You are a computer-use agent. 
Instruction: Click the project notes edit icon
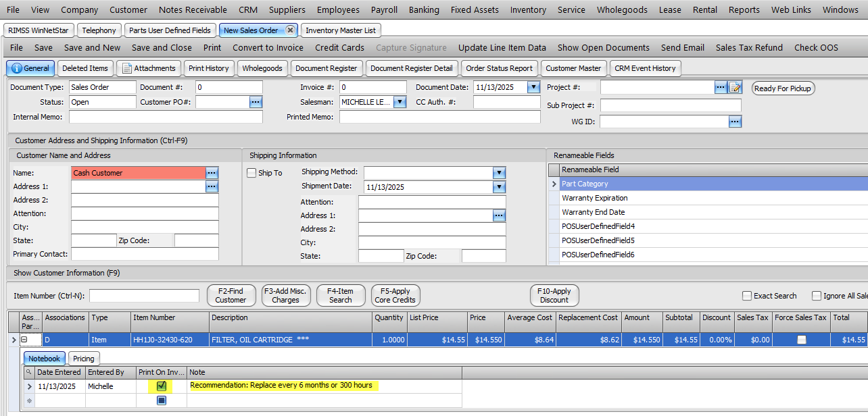pyautogui.click(x=736, y=88)
